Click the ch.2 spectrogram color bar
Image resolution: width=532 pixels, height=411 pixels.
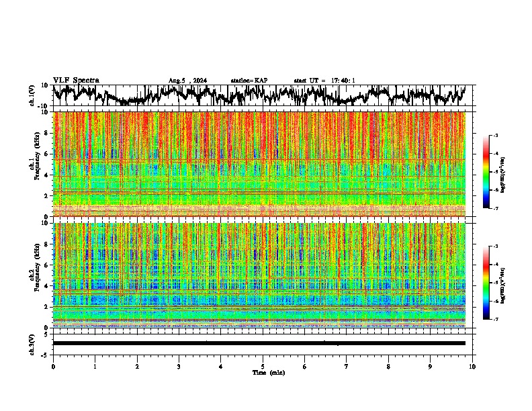point(486,283)
